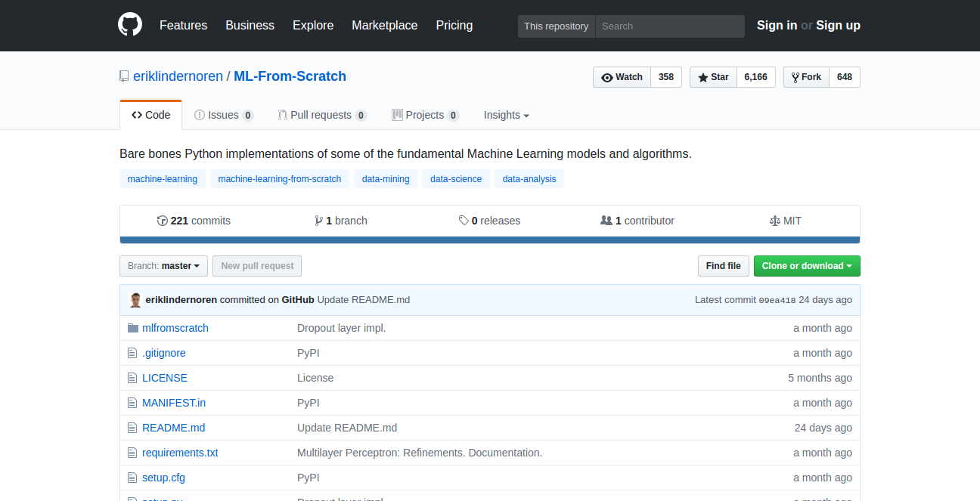Open the Pull requests tab
980x501 pixels.
(x=321, y=115)
